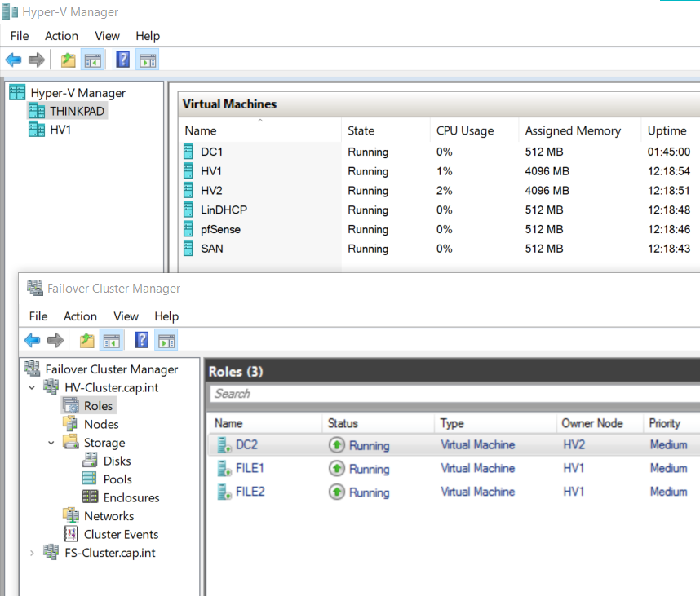The width and height of the screenshot is (700, 596).
Task: Sort roles by Owner Node column
Action: (x=600, y=423)
